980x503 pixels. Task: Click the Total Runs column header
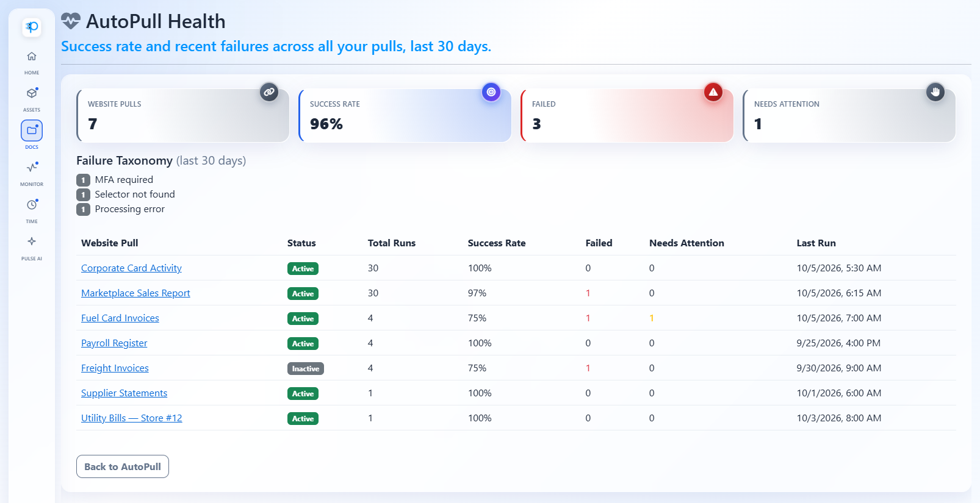tap(392, 243)
